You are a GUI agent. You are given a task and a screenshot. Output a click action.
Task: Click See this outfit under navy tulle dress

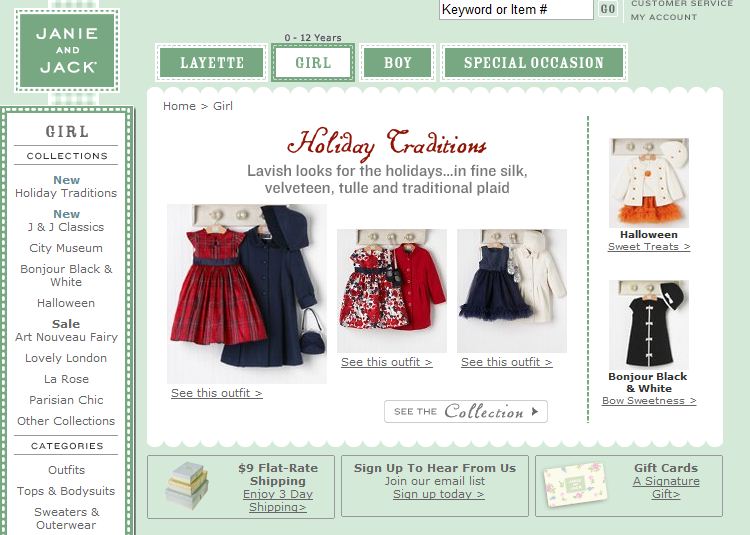point(507,362)
